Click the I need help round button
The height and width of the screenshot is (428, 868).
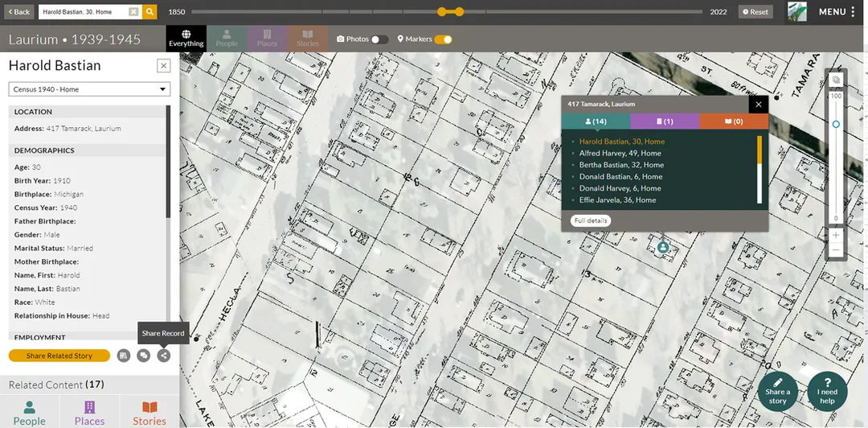[x=828, y=392]
